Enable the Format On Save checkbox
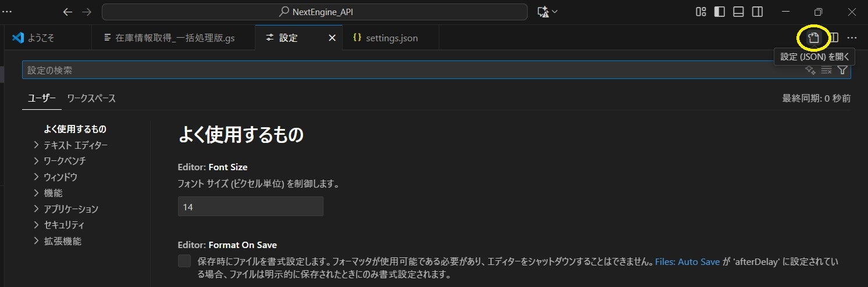 [x=184, y=261]
